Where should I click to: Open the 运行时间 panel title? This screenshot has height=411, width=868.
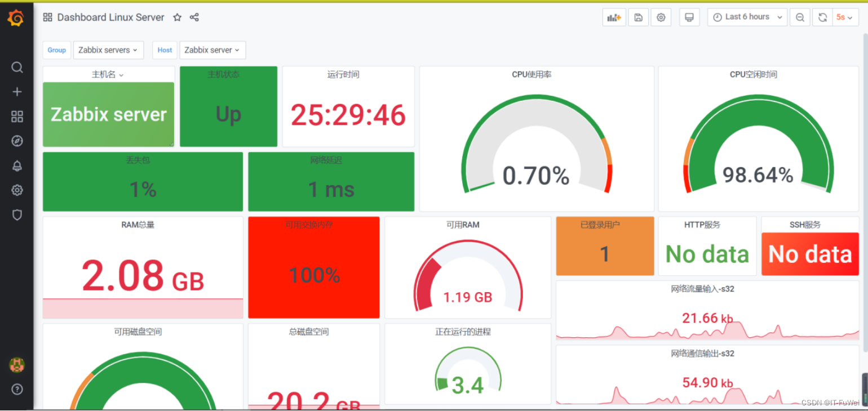click(x=343, y=74)
